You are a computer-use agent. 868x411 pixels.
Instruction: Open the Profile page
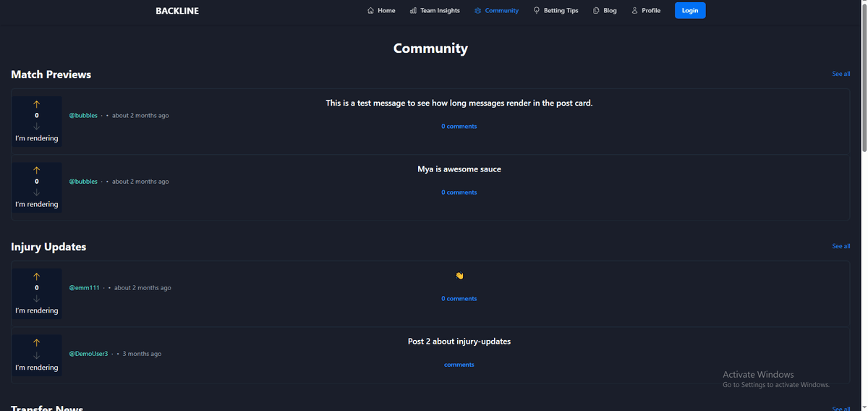tap(646, 11)
